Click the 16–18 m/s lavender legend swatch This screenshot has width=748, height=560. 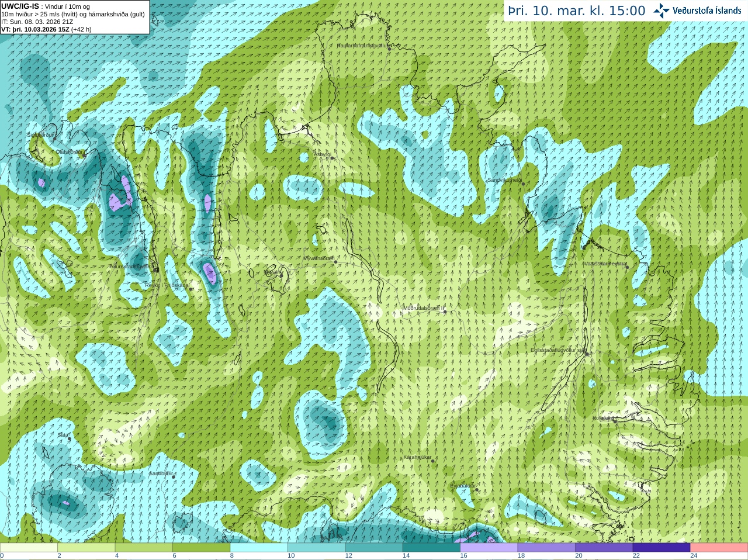click(x=489, y=548)
